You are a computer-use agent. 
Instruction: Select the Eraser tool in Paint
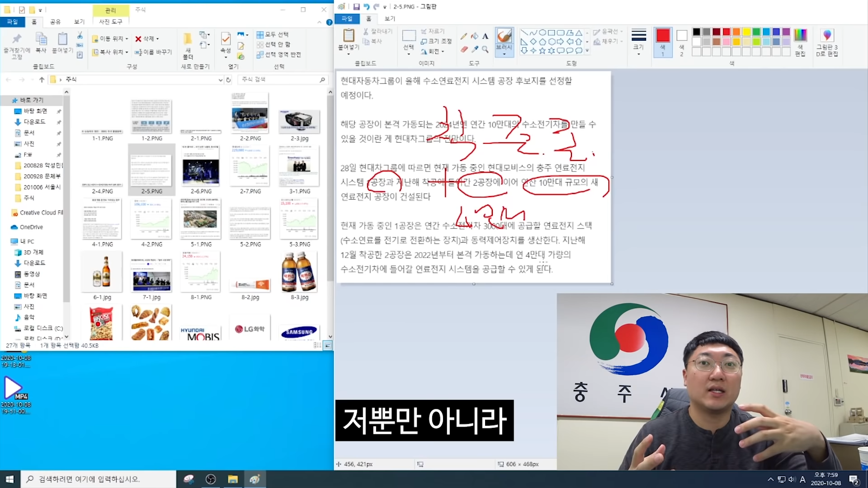pos(464,49)
